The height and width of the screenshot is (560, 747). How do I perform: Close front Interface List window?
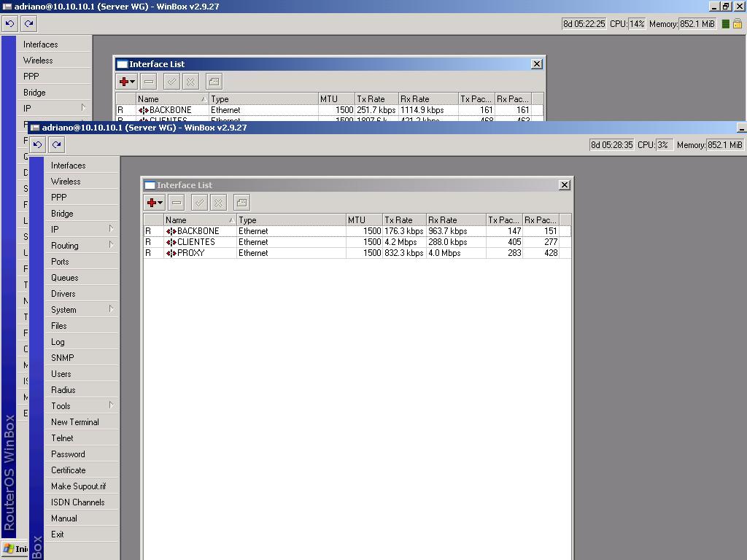pos(564,185)
